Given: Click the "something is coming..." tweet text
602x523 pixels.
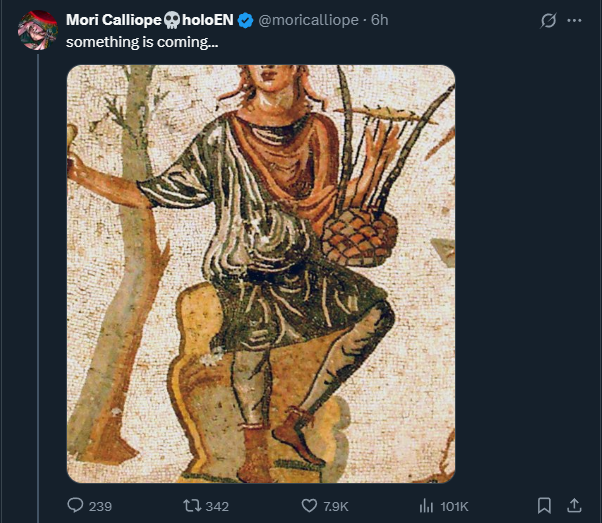Looking at the screenshot, I should pos(142,43).
